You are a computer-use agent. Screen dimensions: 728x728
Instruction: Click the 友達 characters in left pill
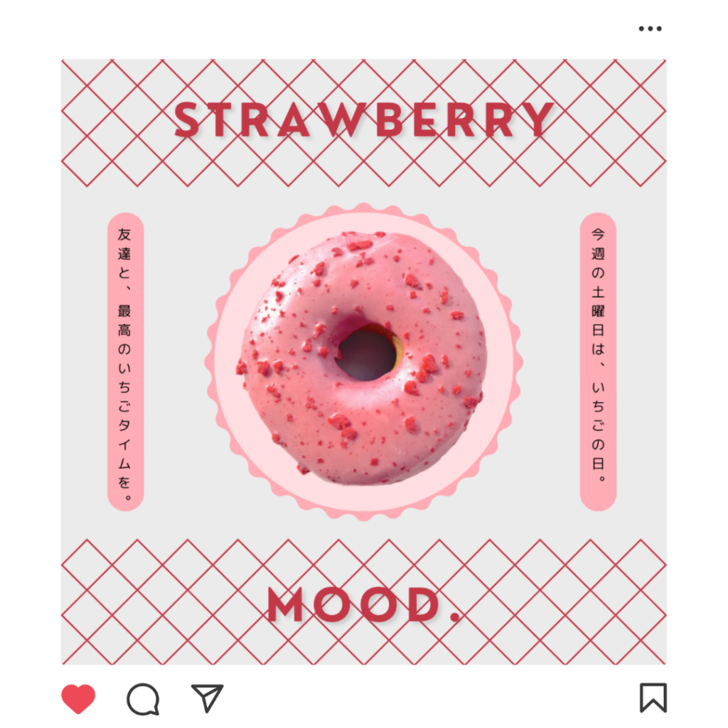pyautogui.click(x=124, y=245)
